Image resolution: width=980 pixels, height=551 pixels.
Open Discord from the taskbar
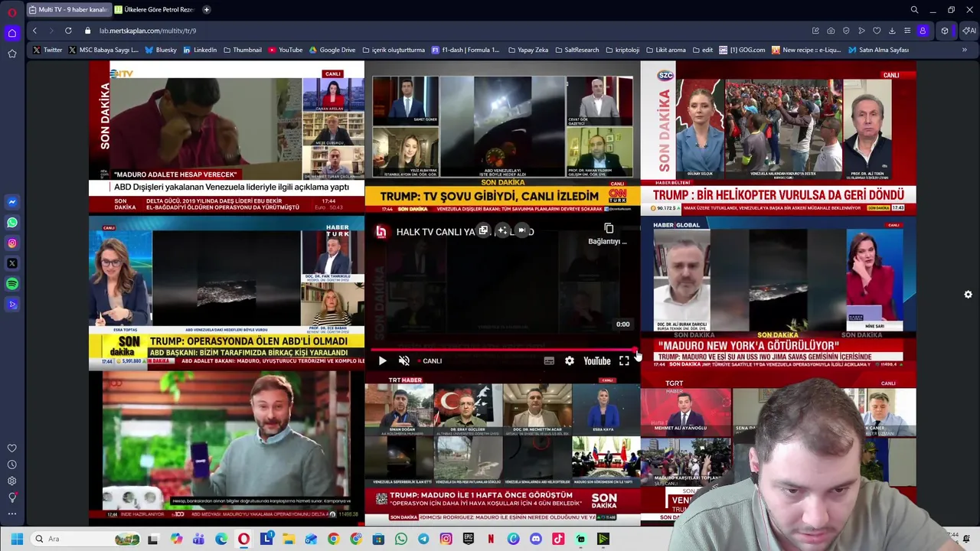coord(536,539)
